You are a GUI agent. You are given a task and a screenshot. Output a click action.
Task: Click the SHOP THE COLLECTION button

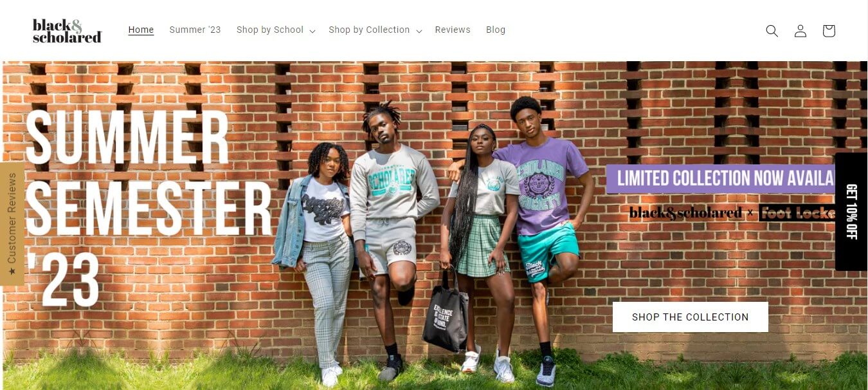pos(690,317)
